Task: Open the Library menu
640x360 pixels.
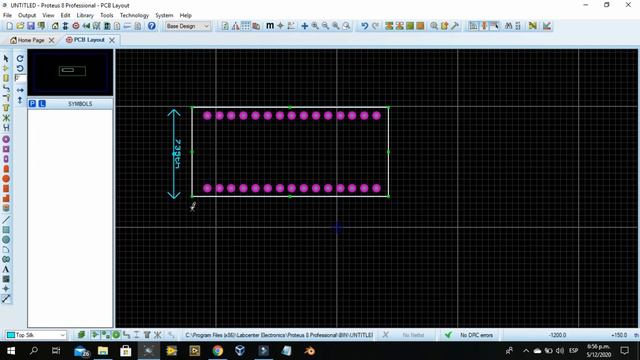Action: (85, 15)
